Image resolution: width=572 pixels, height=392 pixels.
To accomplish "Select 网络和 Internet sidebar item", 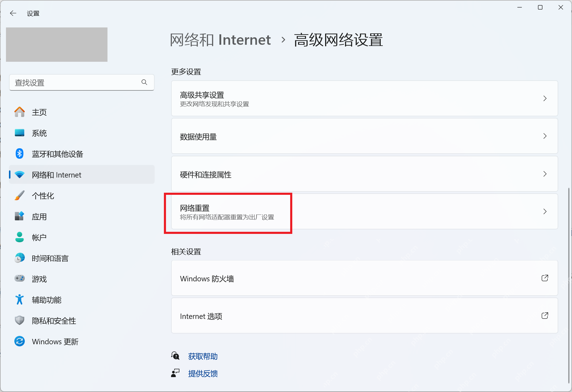I will point(82,175).
